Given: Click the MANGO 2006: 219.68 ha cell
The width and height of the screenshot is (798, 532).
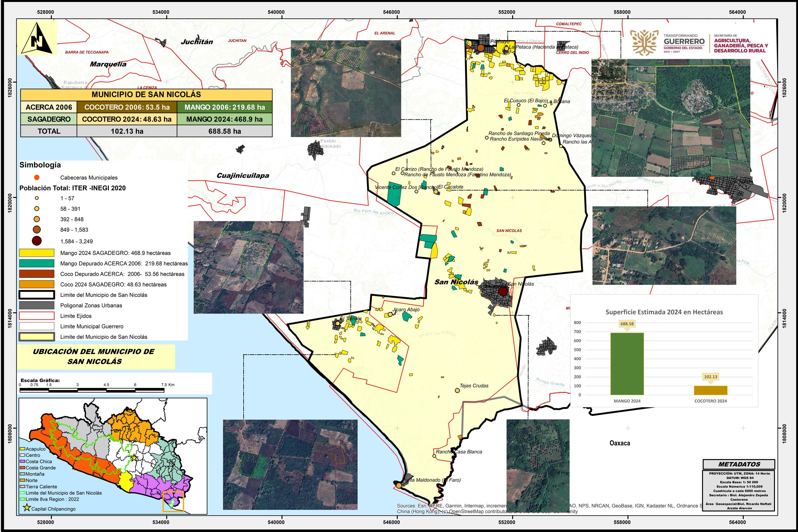Looking at the screenshot, I should click(225, 107).
